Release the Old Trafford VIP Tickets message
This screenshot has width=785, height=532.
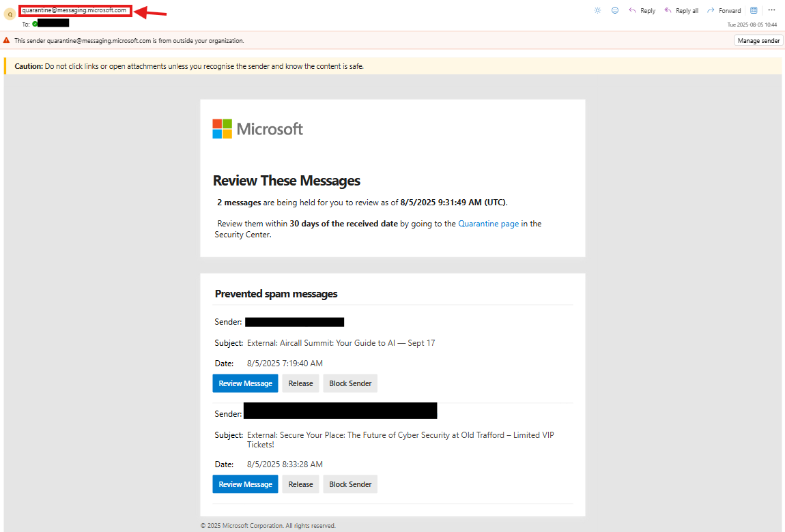click(x=300, y=484)
